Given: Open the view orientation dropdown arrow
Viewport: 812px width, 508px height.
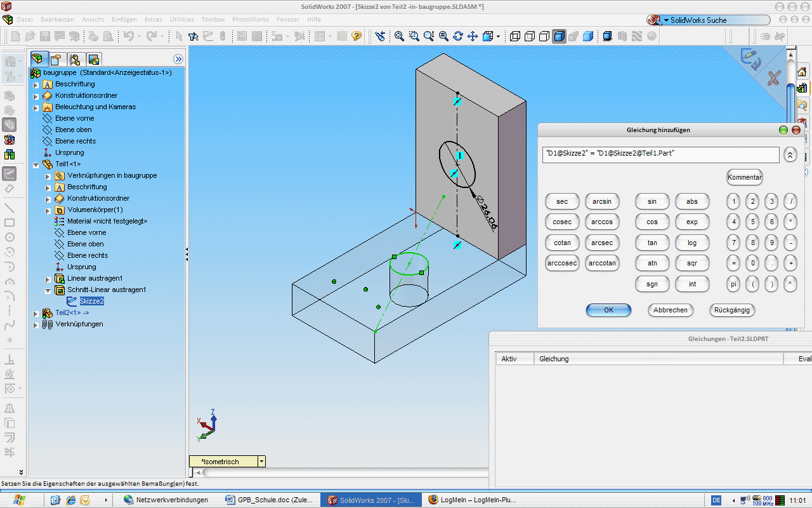Looking at the screenshot, I should point(498,36).
